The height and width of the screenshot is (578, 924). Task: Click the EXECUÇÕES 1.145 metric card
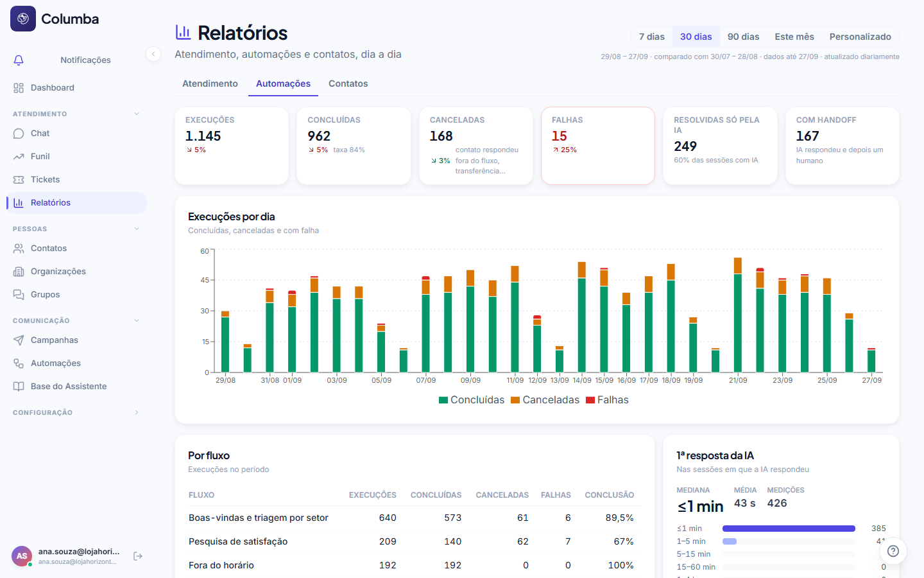tap(232, 146)
